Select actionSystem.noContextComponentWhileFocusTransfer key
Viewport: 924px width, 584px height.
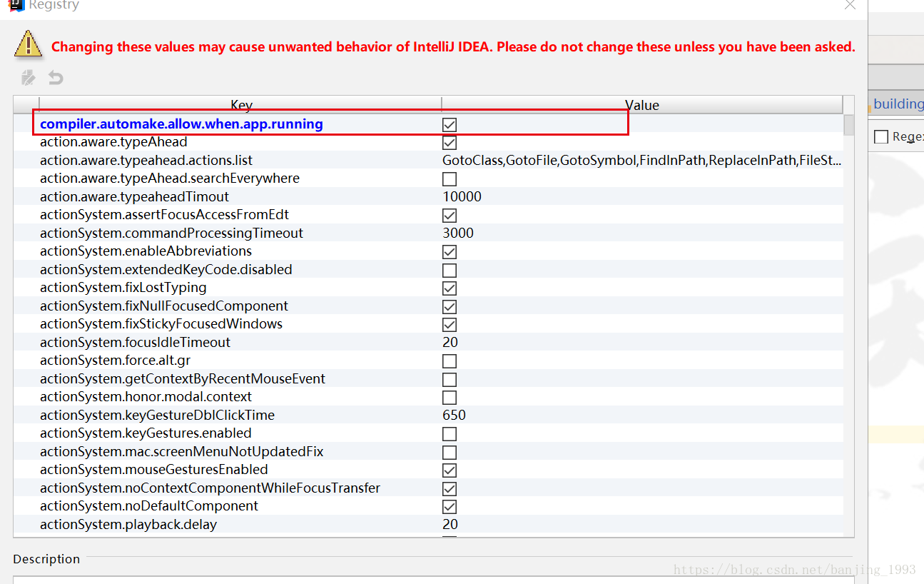click(x=210, y=488)
